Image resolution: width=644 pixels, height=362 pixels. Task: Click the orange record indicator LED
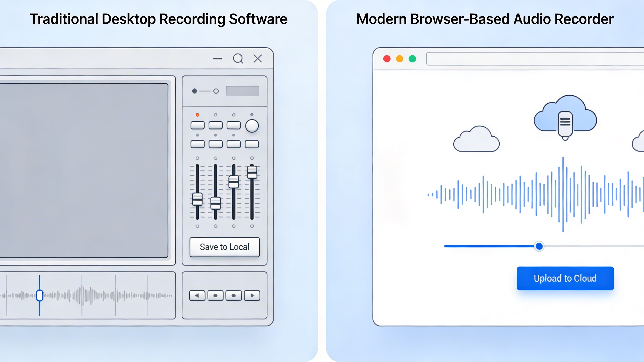click(197, 115)
